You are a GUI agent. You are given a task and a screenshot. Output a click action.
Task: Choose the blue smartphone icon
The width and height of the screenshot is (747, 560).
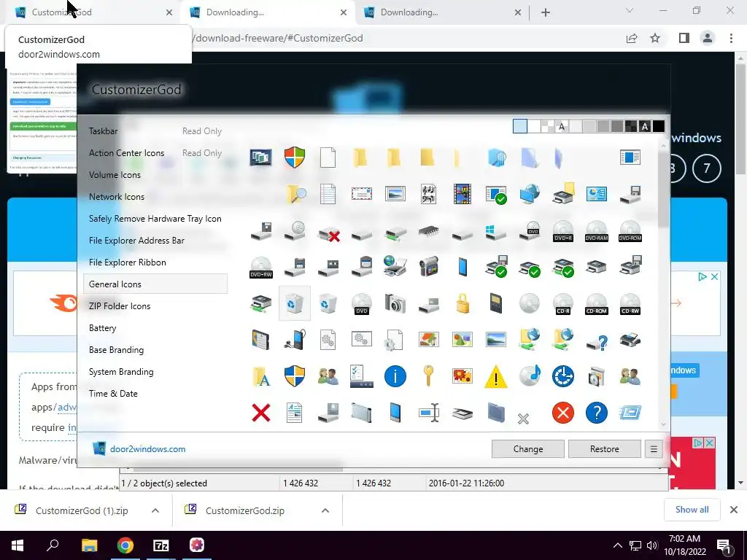click(462, 267)
